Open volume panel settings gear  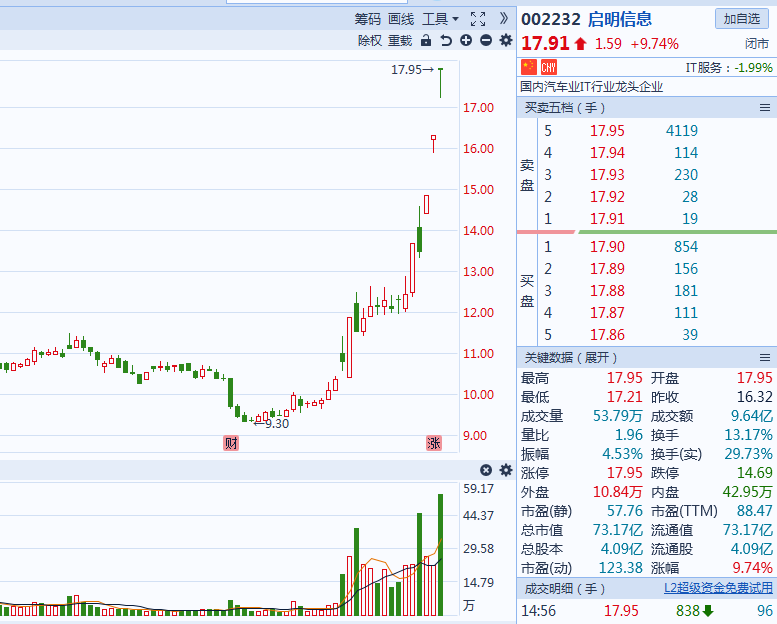tap(506, 470)
